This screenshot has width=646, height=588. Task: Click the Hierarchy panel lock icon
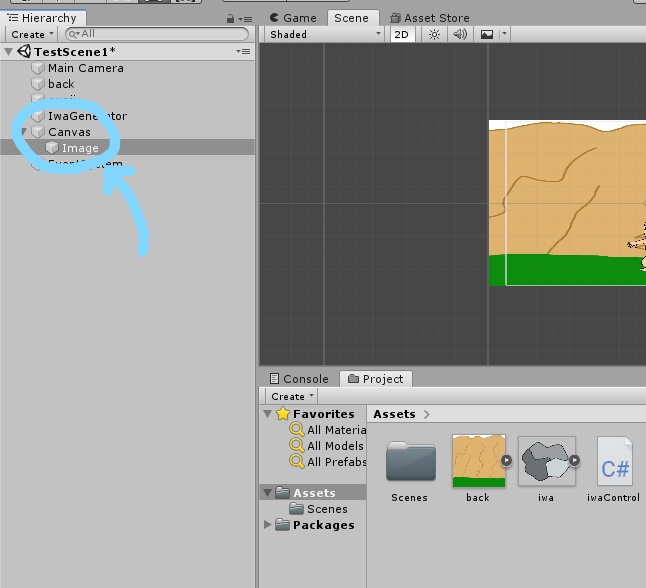tap(230, 19)
